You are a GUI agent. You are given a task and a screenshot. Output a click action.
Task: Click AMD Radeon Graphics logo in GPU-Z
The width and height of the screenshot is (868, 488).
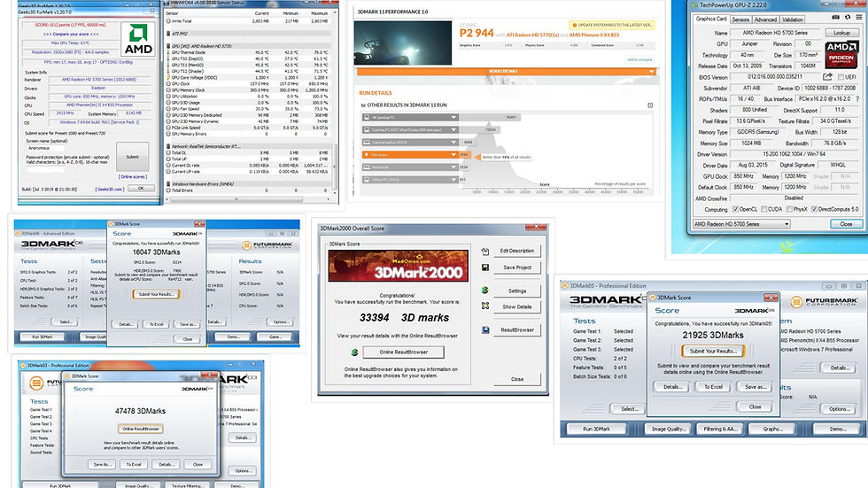tap(841, 54)
